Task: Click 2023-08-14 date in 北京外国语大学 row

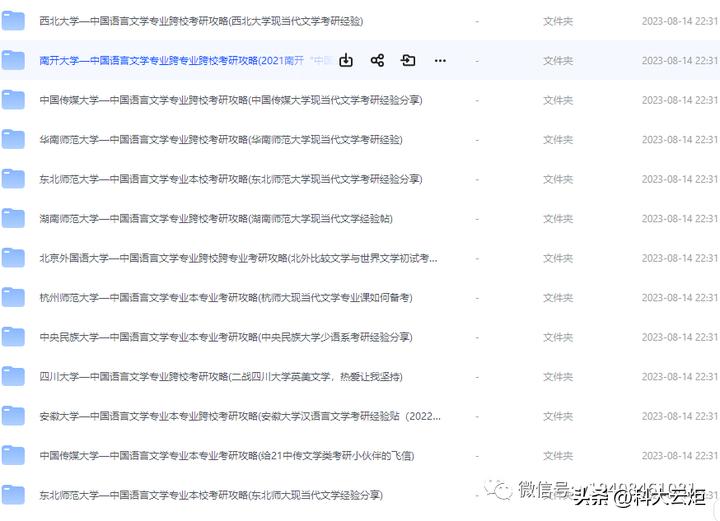Action: coord(680,258)
